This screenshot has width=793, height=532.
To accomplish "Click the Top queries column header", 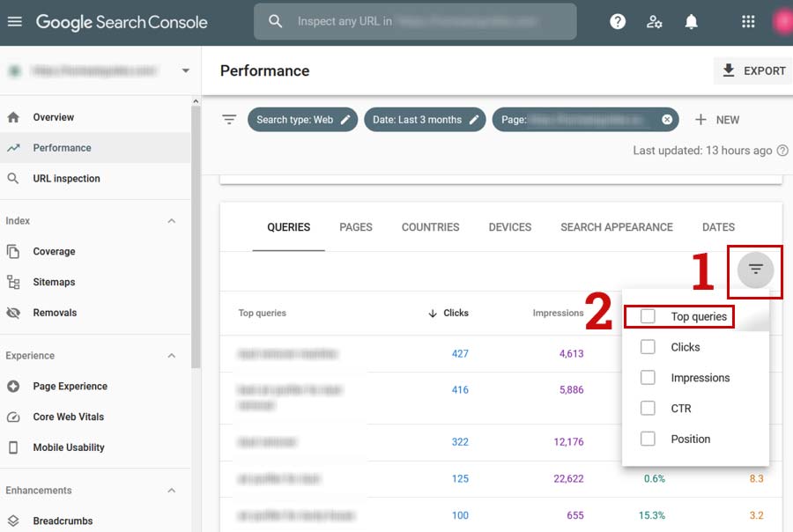I will [x=262, y=313].
